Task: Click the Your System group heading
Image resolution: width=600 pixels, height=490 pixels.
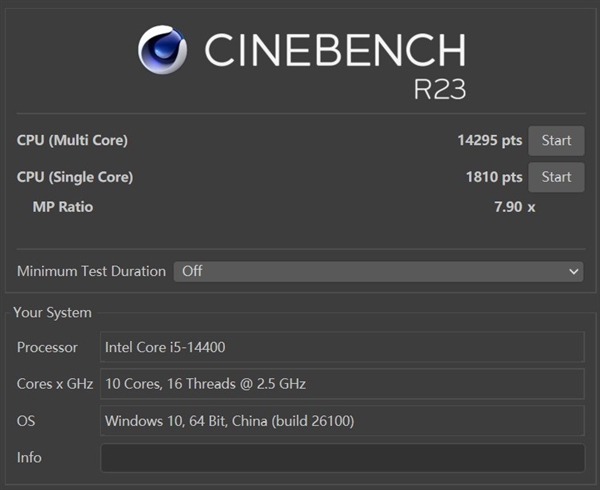Action: click(52, 313)
